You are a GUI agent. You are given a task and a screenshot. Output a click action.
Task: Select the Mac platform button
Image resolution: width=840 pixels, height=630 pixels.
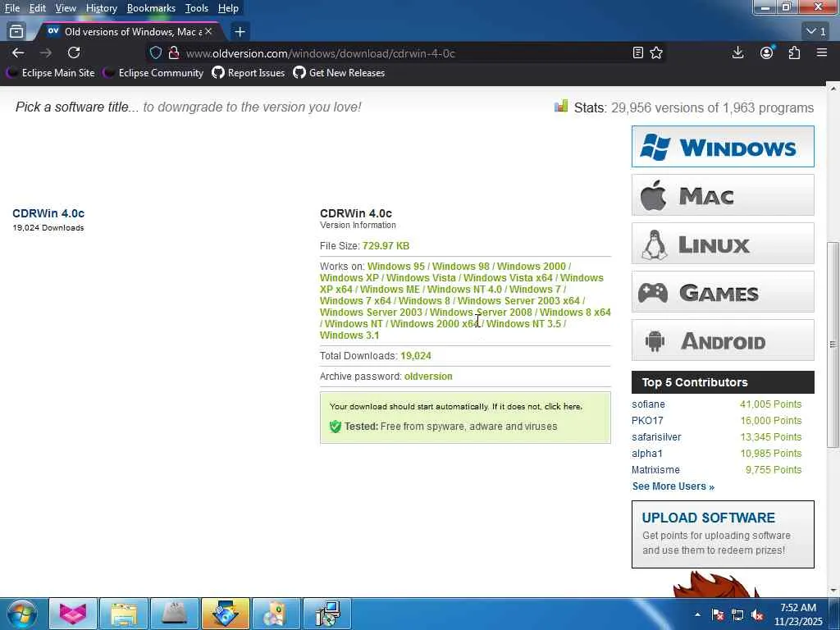coord(723,195)
